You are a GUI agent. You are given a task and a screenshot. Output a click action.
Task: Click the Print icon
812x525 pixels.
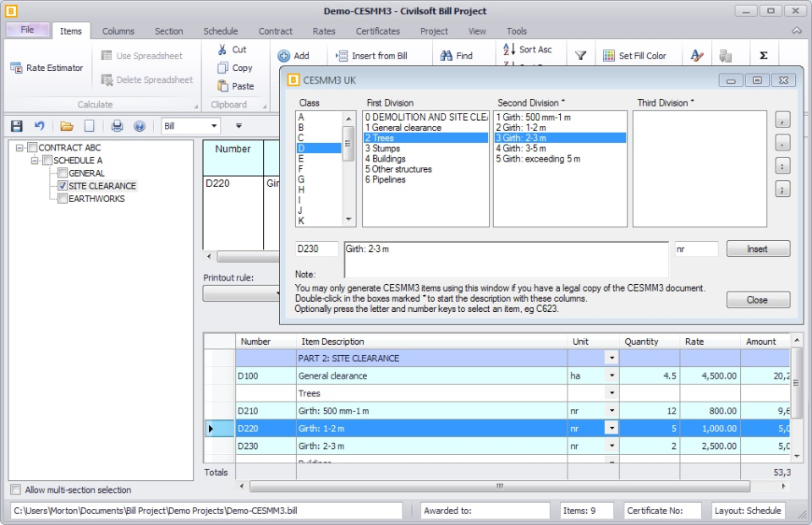pos(117,127)
